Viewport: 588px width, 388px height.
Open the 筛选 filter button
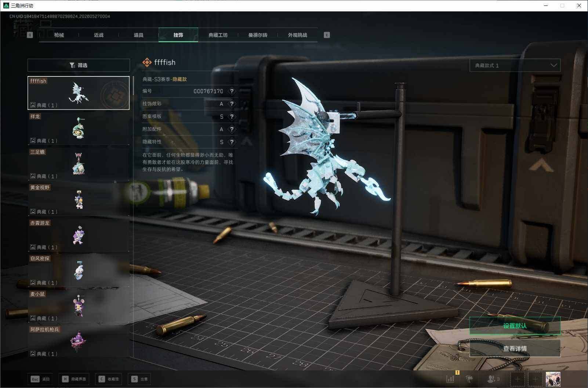79,65
